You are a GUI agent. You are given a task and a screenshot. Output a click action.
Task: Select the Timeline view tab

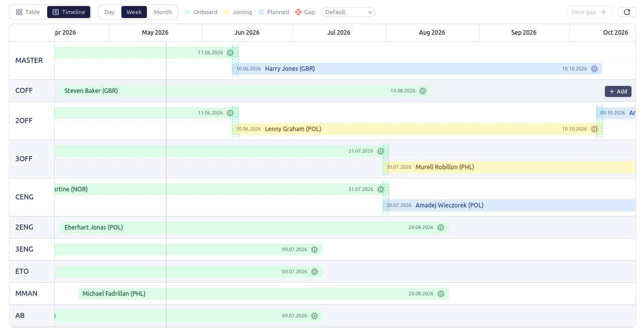(69, 12)
